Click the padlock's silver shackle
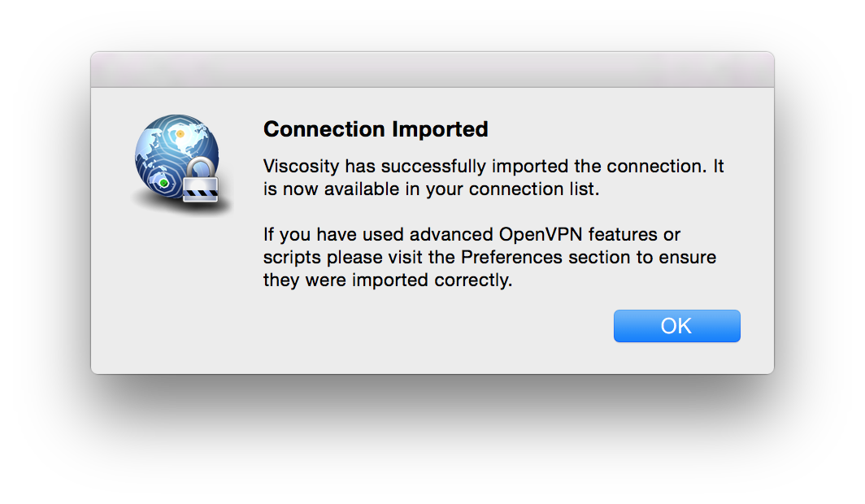The height and width of the screenshot is (504, 865). [x=201, y=167]
